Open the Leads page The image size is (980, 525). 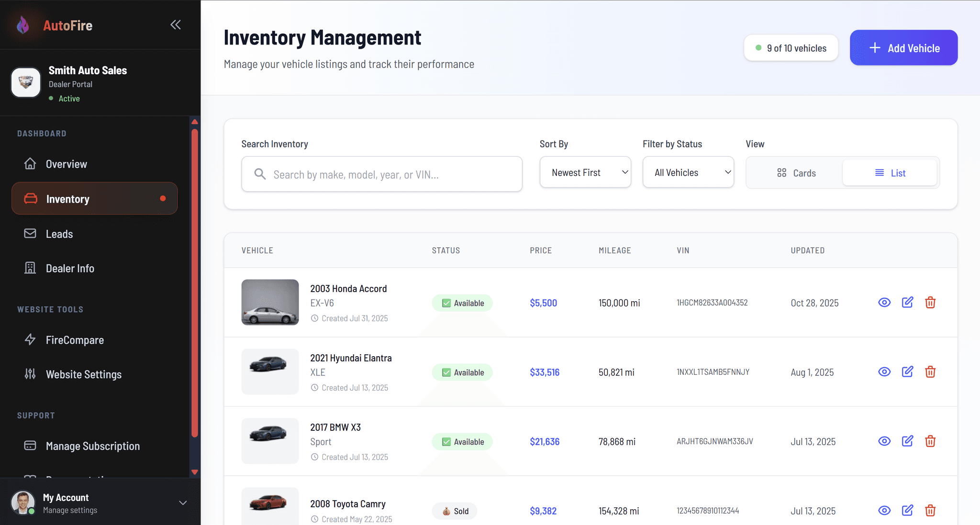tap(59, 234)
